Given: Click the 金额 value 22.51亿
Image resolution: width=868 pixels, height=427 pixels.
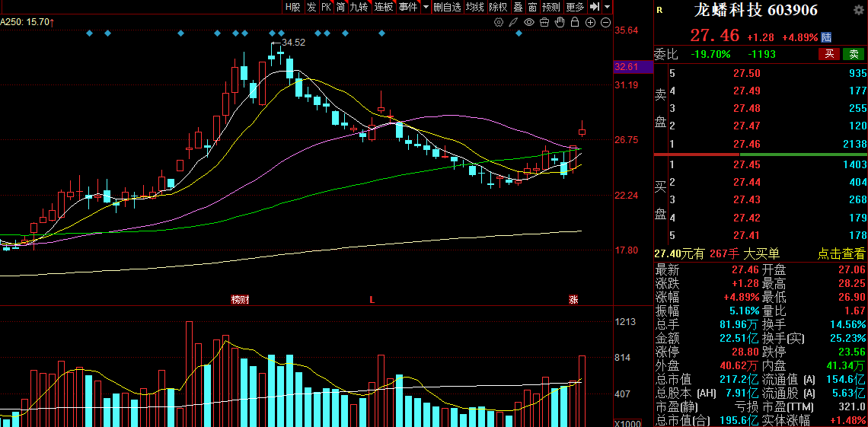Looking at the screenshot, I should [739, 338].
